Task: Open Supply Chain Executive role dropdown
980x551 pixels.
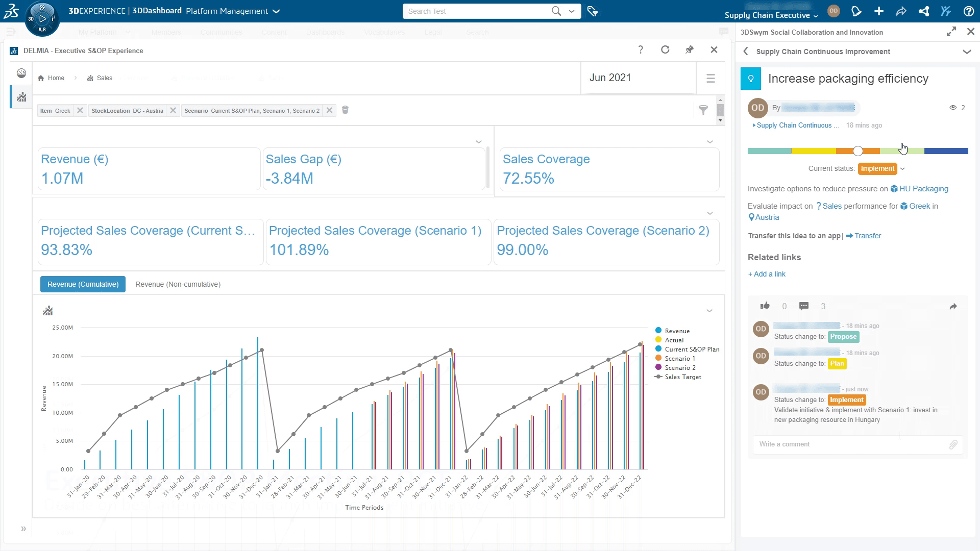Action: 816,16
